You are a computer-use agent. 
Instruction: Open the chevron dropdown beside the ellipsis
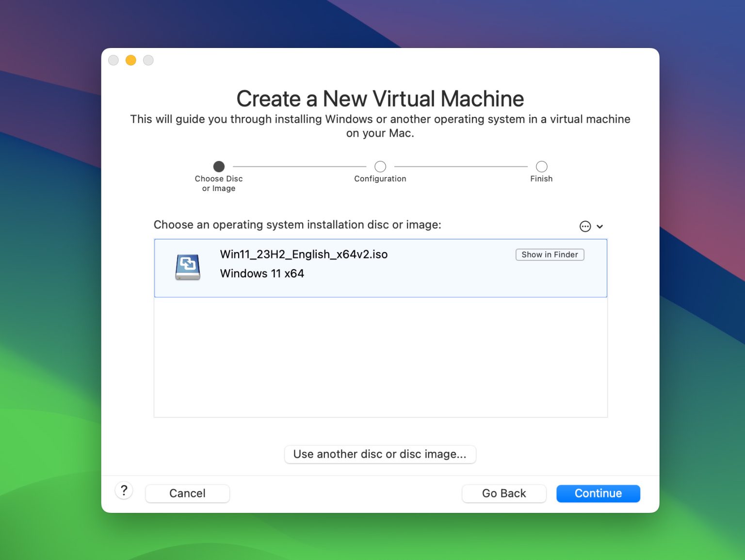pyautogui.click(x=600, y=226)
